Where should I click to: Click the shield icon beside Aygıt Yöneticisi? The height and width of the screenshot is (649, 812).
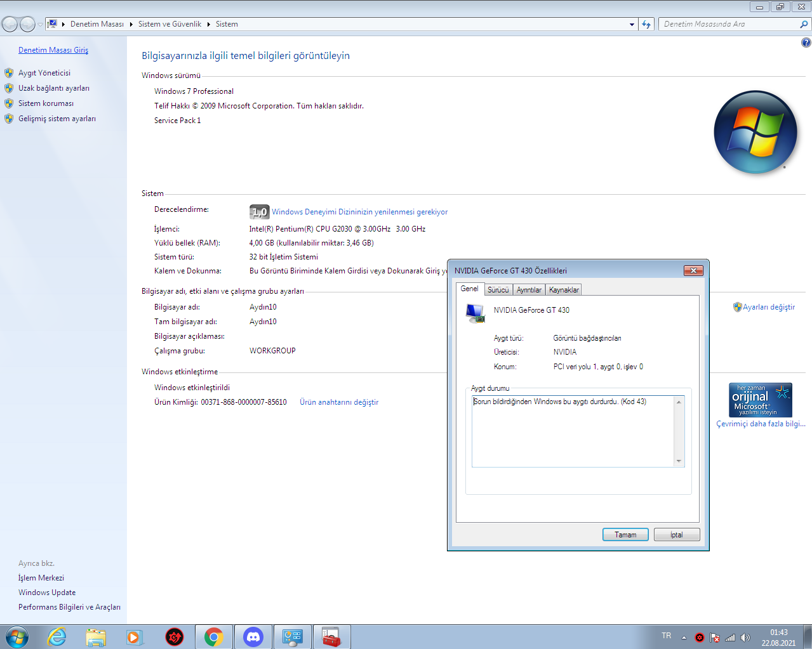click(9, 73)
